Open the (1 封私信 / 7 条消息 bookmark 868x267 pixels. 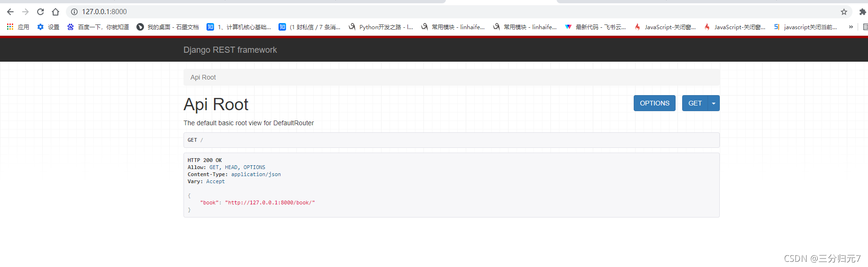coord(309,27)
